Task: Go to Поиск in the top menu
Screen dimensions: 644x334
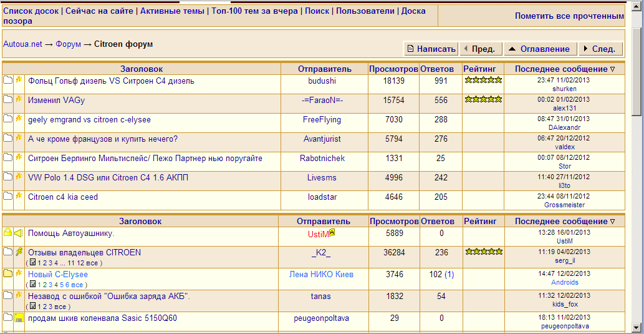Action: pos(317,11)
